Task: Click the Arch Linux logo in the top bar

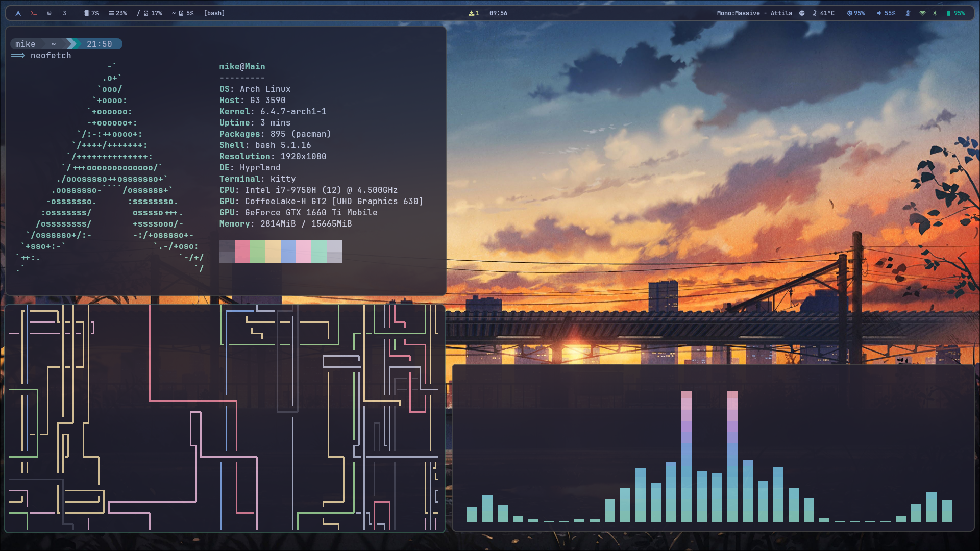Action: pyautogui.click(x=18, y=13)
